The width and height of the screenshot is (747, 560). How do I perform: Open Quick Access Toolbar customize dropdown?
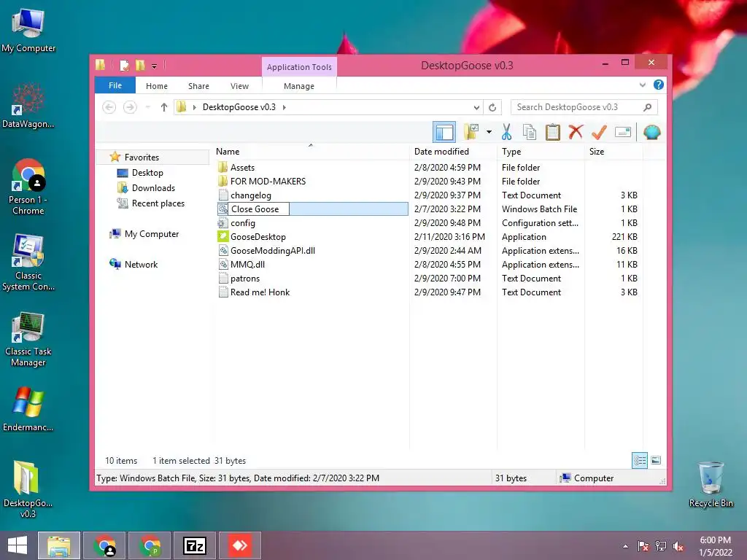(x=154, y=66)
